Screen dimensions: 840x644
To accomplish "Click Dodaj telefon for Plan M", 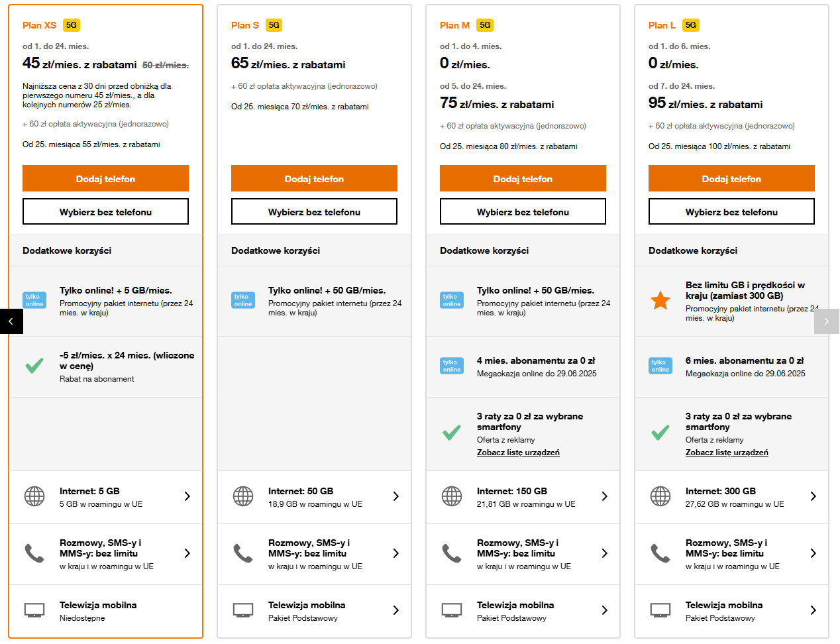I will click(x=523, y=178).
